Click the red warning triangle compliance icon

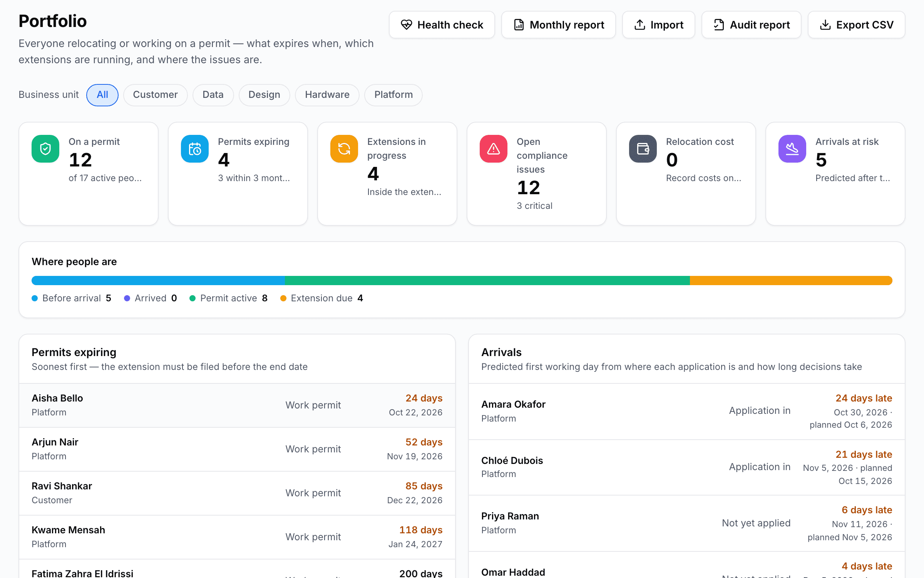pyautogui.click(x=494, y=149)
